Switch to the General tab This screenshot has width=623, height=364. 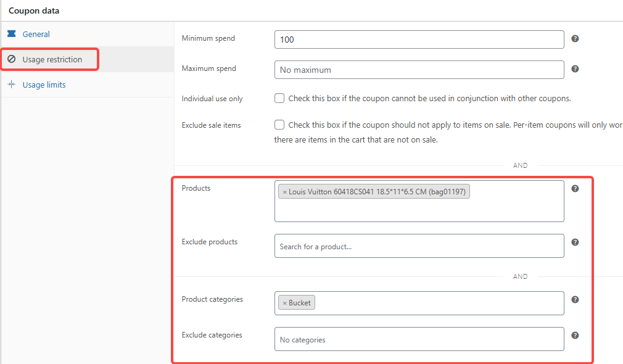tap(36, 35)
